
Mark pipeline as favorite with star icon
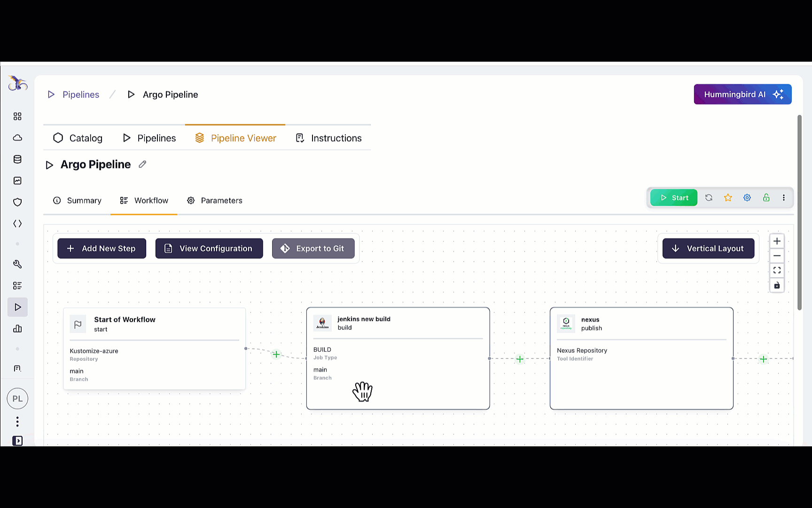(728, 198)
